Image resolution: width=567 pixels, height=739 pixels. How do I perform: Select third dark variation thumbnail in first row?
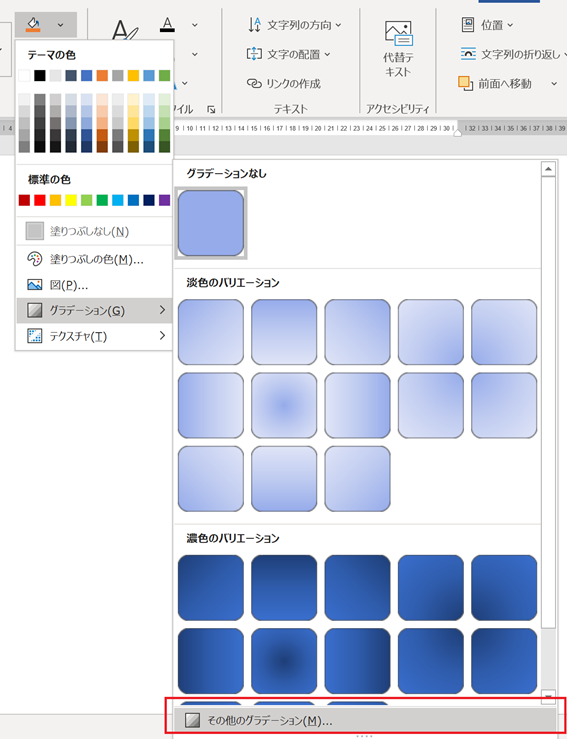pyautogui.click(x=358, y=588)
